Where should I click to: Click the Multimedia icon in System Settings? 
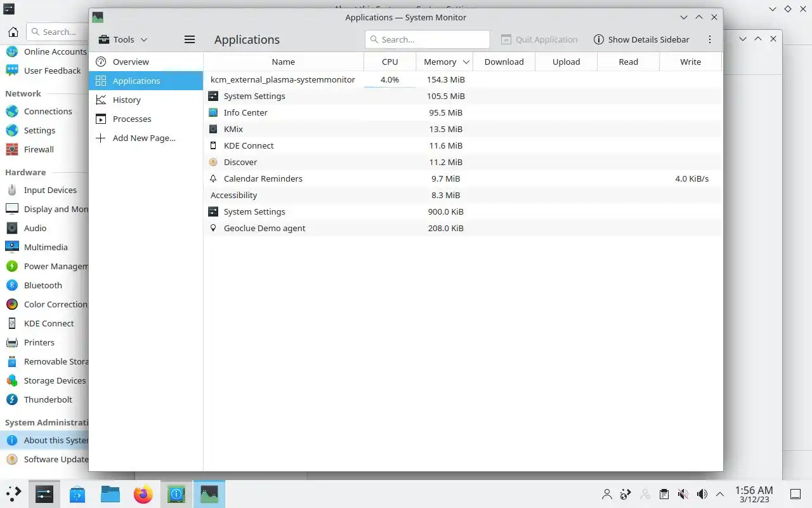11,247
